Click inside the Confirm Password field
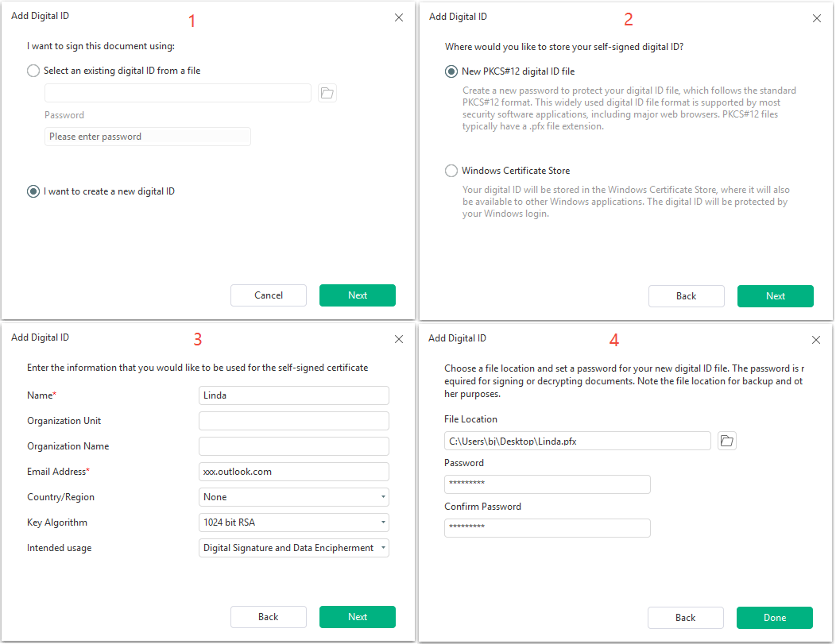The image size is (836, 644). click(x=547, y=527)
